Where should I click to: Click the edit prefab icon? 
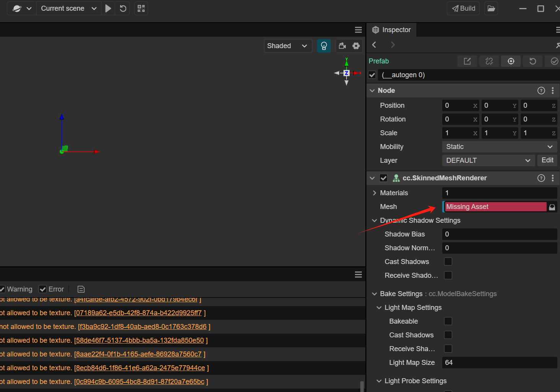pyautogui.click(x=467, y=61)
